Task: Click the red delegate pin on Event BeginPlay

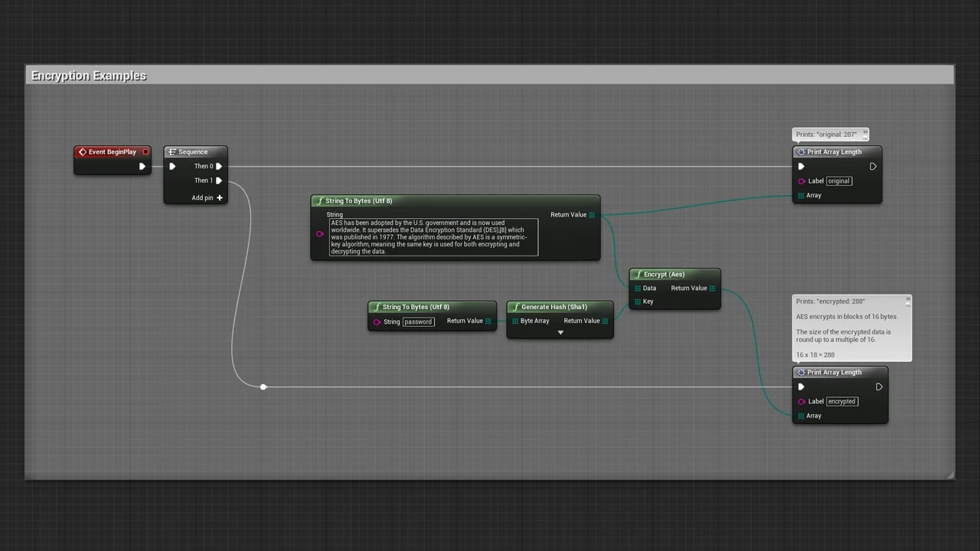Action: 145,152
